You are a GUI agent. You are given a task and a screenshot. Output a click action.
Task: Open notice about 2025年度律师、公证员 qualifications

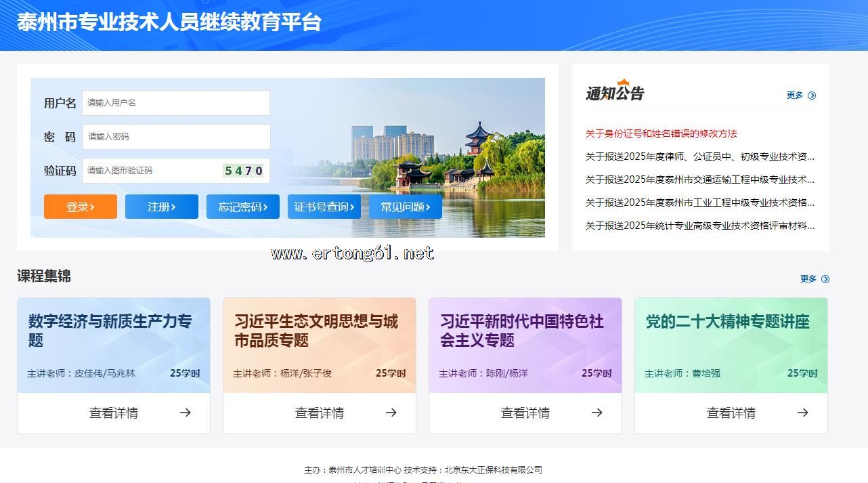(699, 156)
